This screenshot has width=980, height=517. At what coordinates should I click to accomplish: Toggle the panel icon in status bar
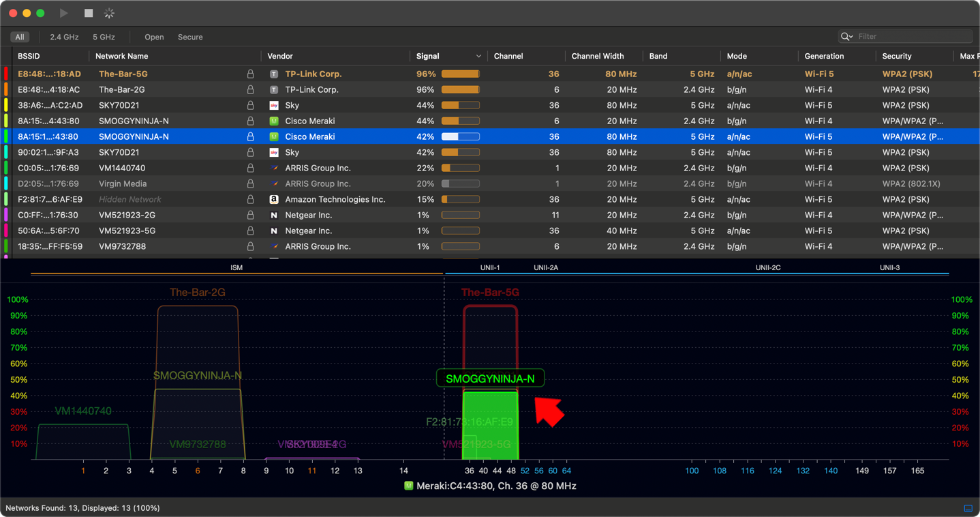pos(968,508)
